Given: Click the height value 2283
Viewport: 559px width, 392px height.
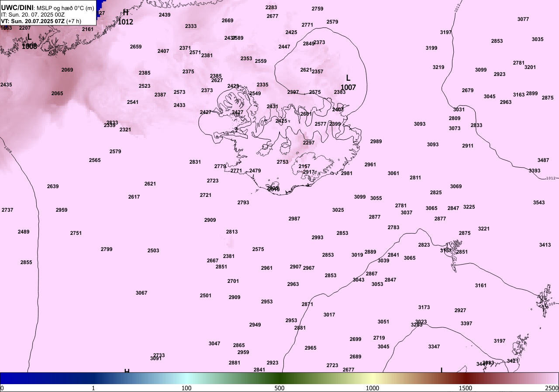Looking at the screenshot, I should pyautogui.click(x=271, y=7).
